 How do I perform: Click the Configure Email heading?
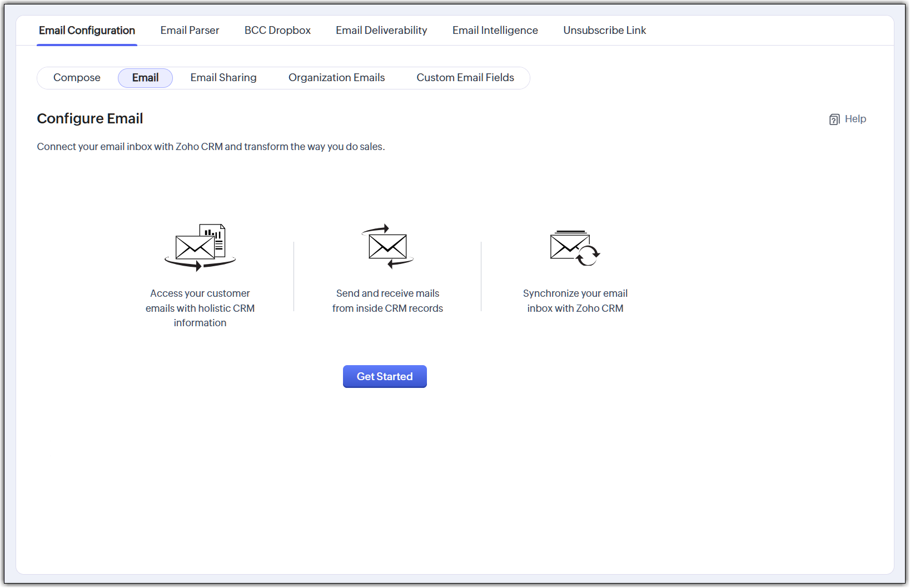point(90,119)
